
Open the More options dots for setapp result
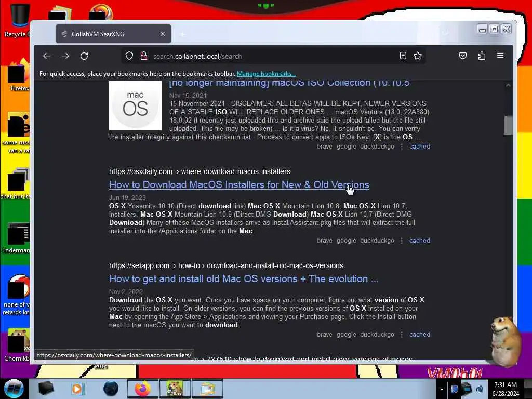(x=402, y=335)
